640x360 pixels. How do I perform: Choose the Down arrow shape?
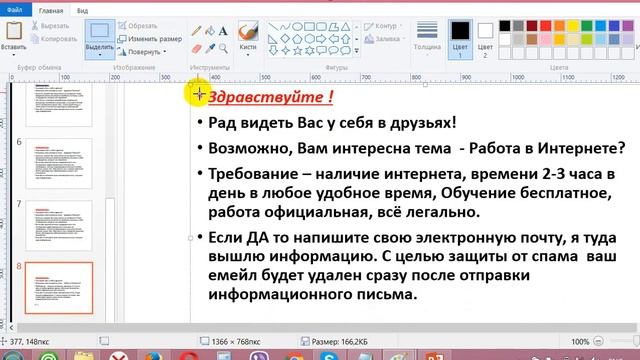pyautogui.click(x=273, y=51)
